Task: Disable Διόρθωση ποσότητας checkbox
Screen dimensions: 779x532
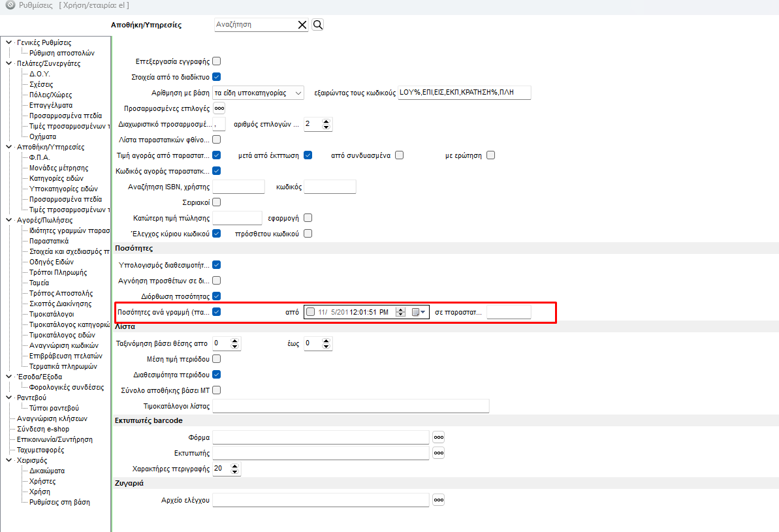Action: tap(217, 296)
